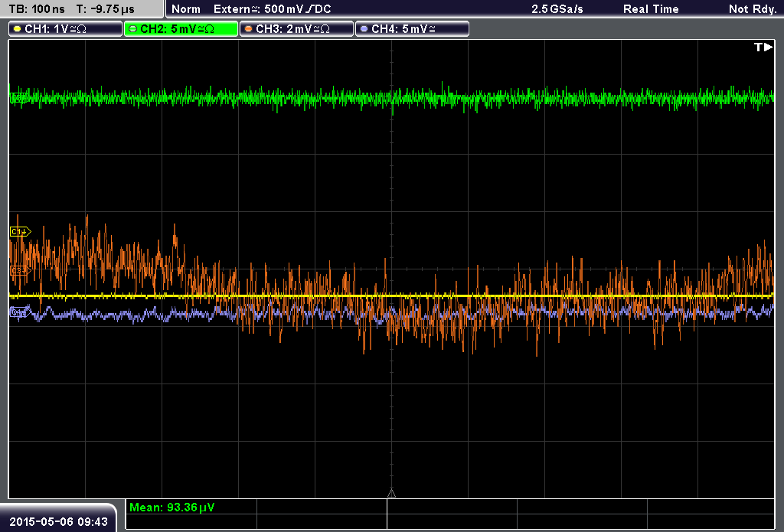Select the CH1: 1V channel tab
The width and height of the screenshot is (784, 532).
(66, 29)
